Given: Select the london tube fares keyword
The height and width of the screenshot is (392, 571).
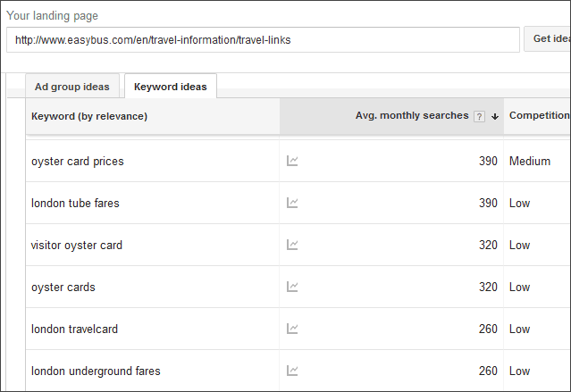Looking at the screenshot, I should [75, 203].
